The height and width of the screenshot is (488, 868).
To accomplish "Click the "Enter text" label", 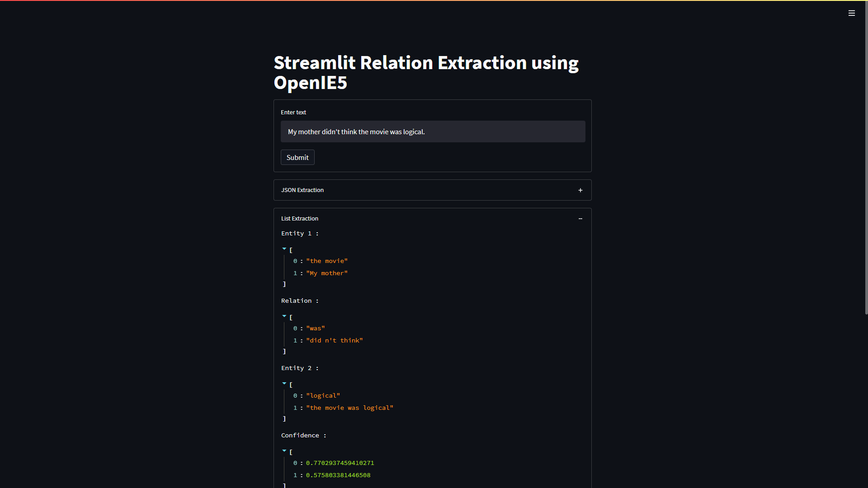I will pos(293,113).
